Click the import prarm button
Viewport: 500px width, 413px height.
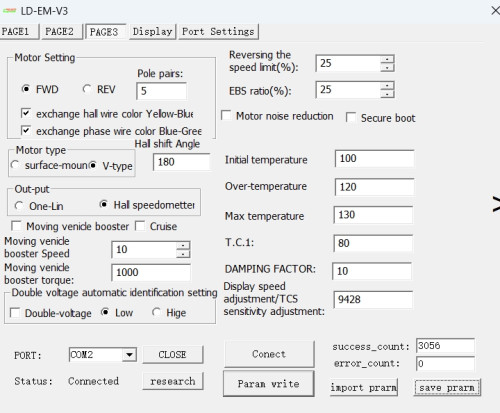[x=364, y=388]
